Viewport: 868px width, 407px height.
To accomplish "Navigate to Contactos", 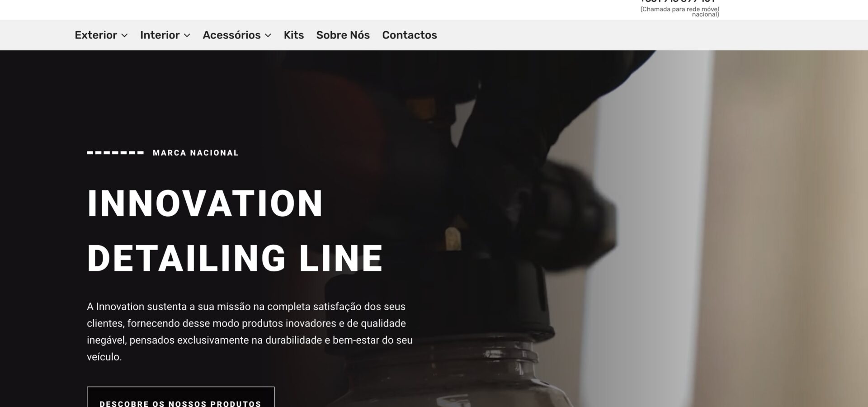I will (x=410, y=35).
